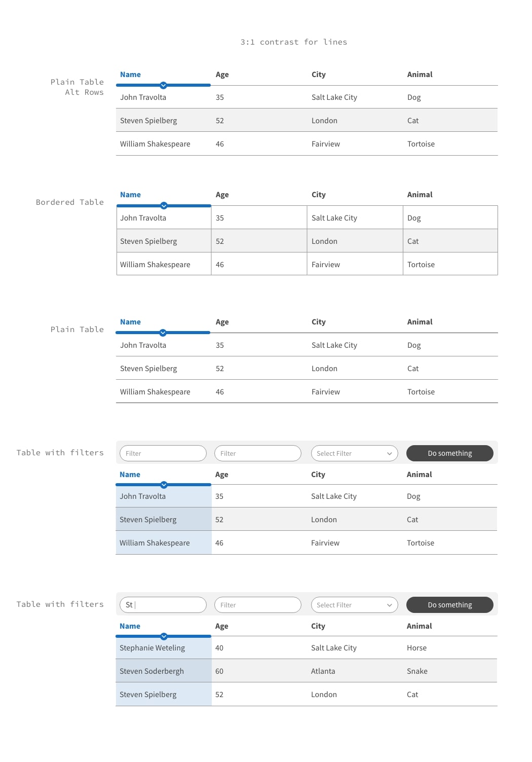
Task: Click the City header in the Plain Table
Action: point(318,322)
